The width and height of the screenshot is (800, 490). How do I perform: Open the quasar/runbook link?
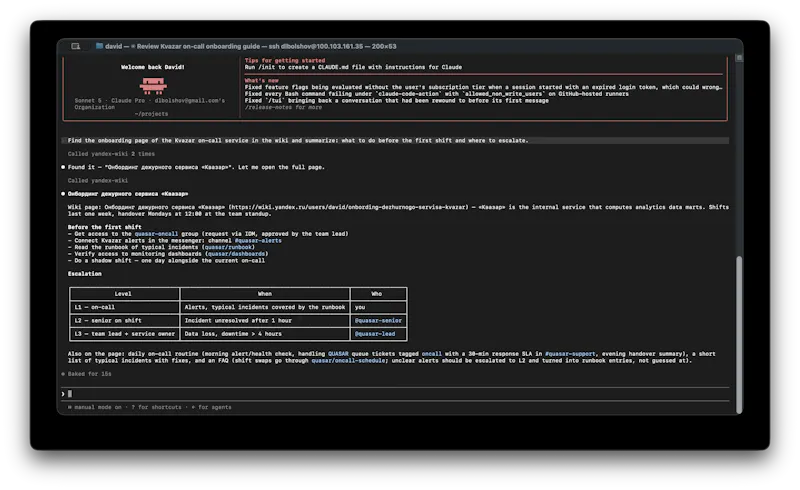[228, 247]
